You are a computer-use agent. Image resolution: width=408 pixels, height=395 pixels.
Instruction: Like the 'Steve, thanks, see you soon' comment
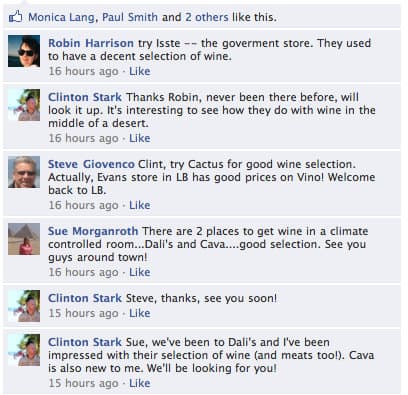140,313
